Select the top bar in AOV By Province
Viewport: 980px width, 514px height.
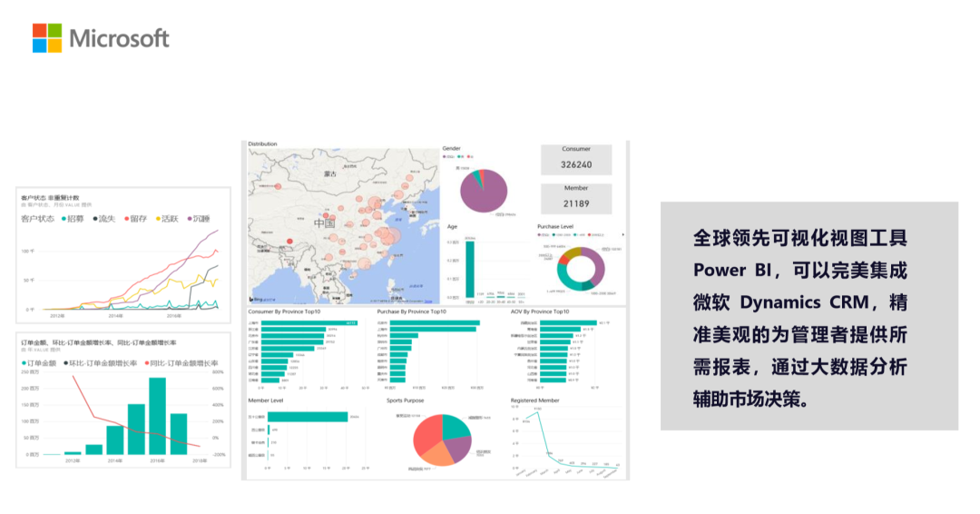coord(568,322)
